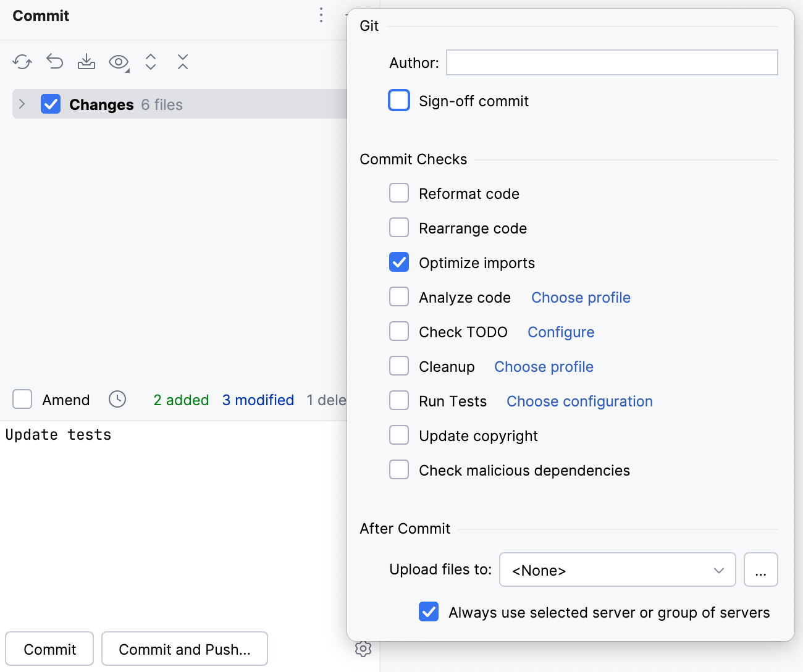Enable Sign-off commit
The height and width of the screenshot is (672, 803).
click(x=399, y=100)
